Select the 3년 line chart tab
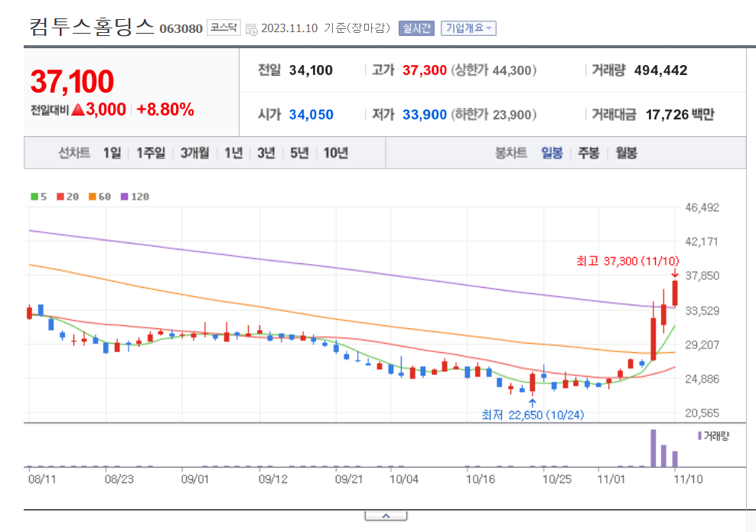The height and width of the screenshot is (532, 756). click(266, 153)
